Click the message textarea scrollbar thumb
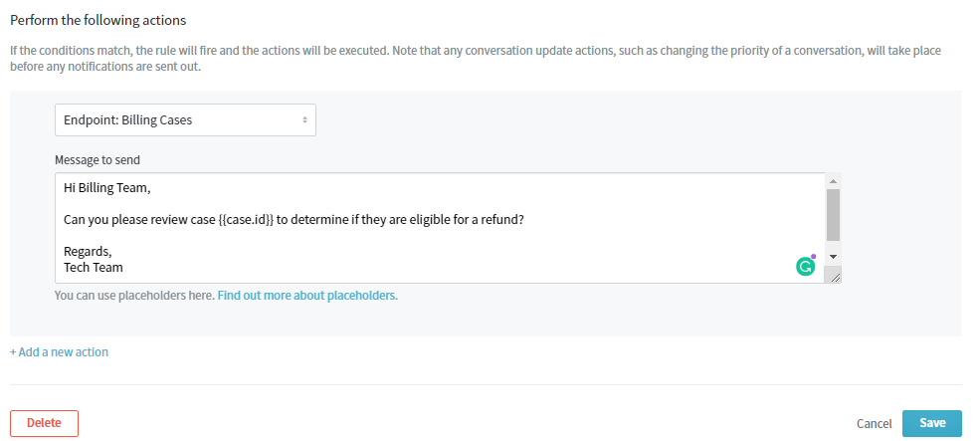980x441 pixels. point(834,214)
